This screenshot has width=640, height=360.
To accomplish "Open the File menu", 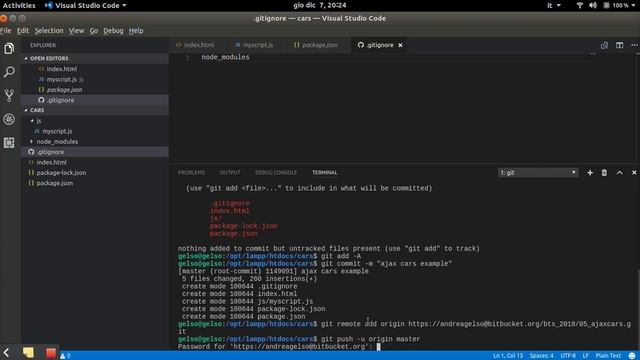I will tap(6, 31).
